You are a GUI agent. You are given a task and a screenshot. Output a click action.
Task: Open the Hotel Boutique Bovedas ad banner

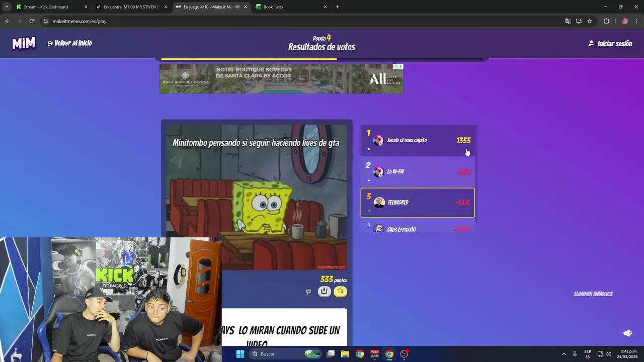[281, 78]
